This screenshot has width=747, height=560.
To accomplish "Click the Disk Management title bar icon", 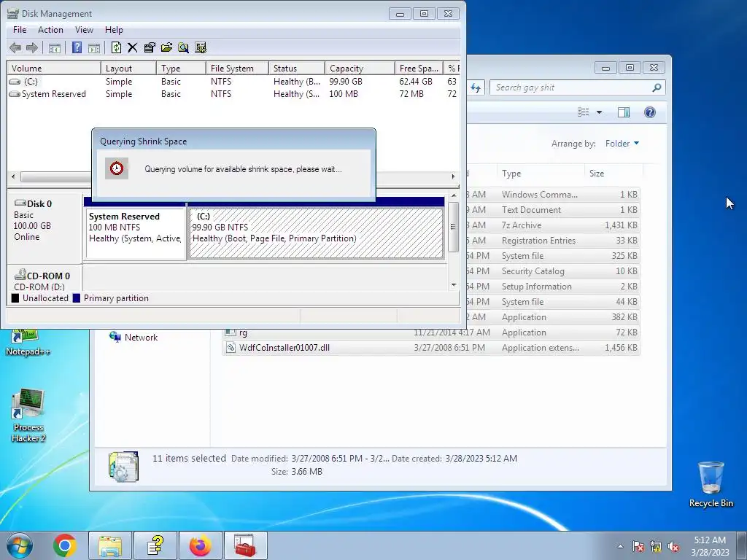I will pyautogui.click(x=13, y=13).
